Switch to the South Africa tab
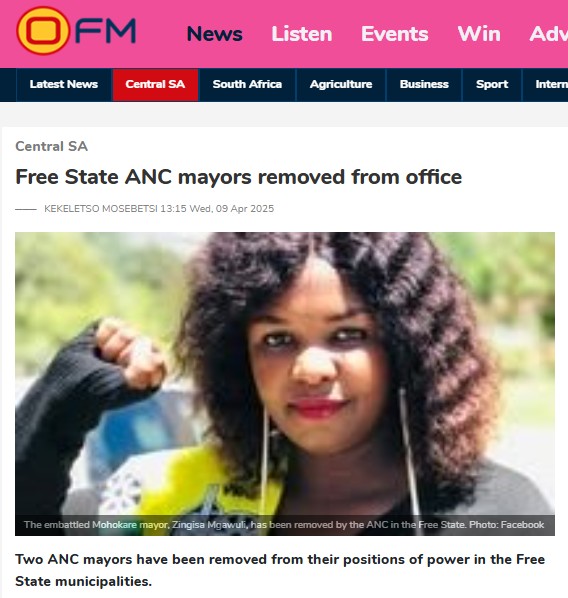Image resolution: width=568 pixels, height=598 pixels. click(x=247, y=84)
